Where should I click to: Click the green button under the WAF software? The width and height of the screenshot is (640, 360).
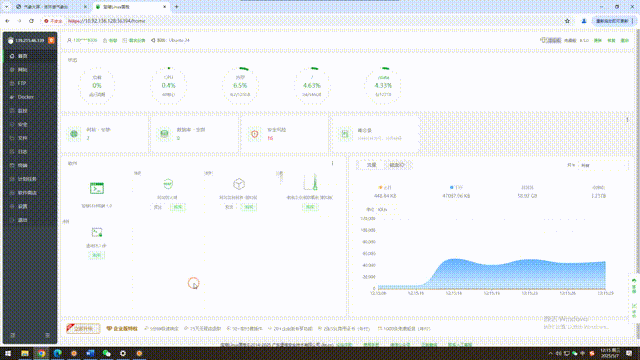tap(178, 207)
